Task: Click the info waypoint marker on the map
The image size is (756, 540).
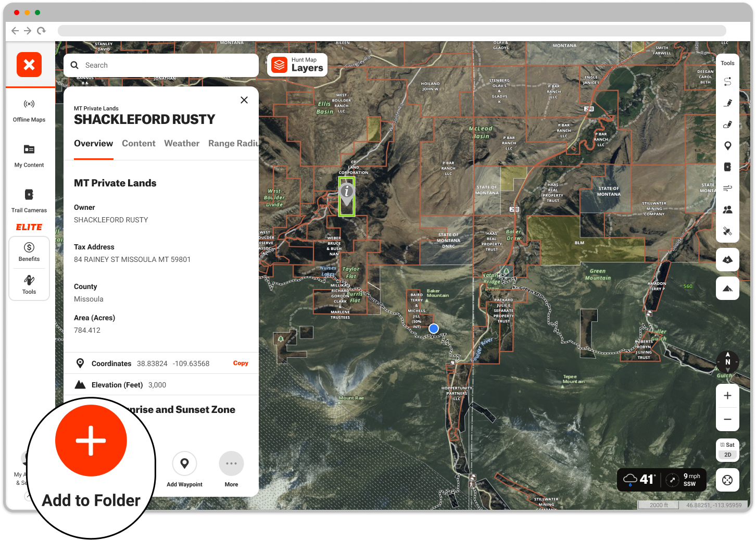Action: [x=347, y=194]
